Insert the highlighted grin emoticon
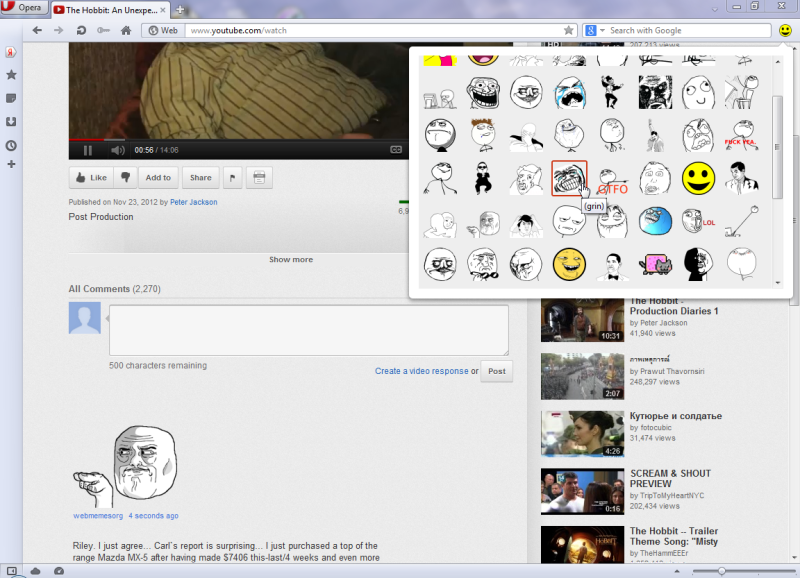The width and height of the screenshot is (800, 578). point(569,178)
